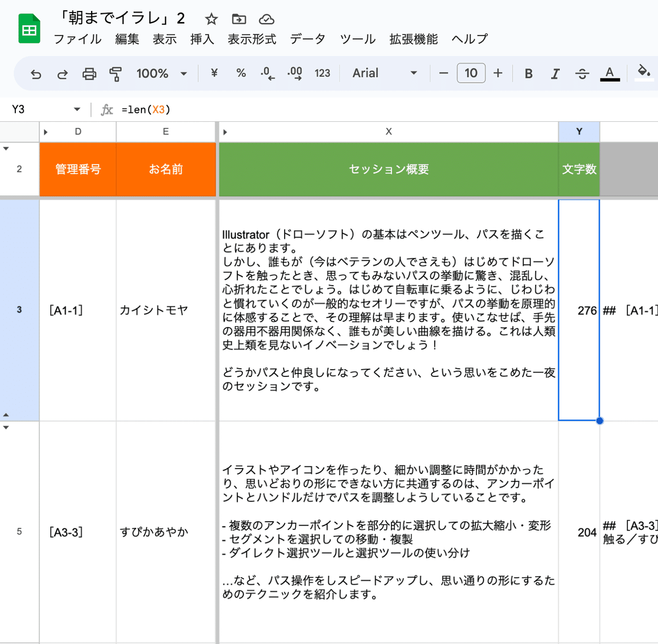
Task: Expand the hidden columns before column X
Action: [x=225, y=132]
